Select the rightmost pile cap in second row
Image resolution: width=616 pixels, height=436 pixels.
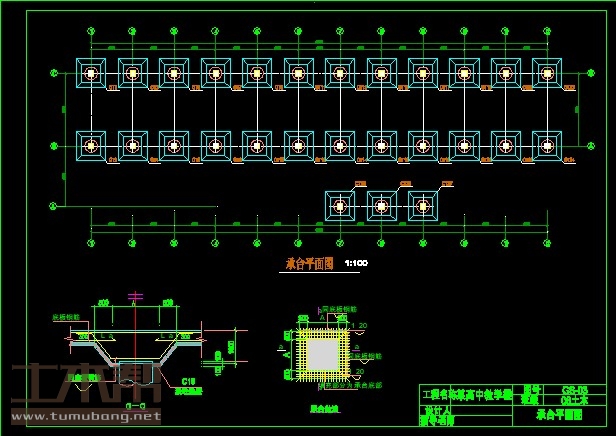click(x=546, y=145)
